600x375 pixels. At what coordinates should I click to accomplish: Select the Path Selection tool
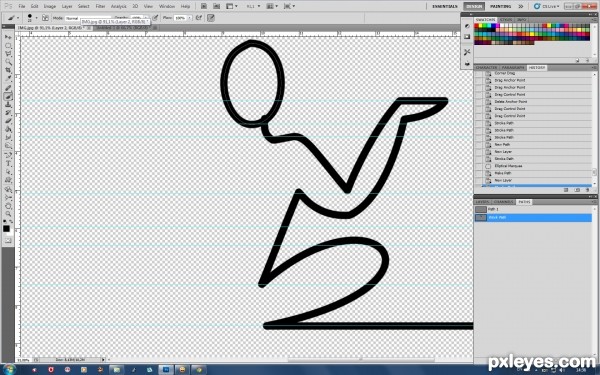tap(8, 172)
